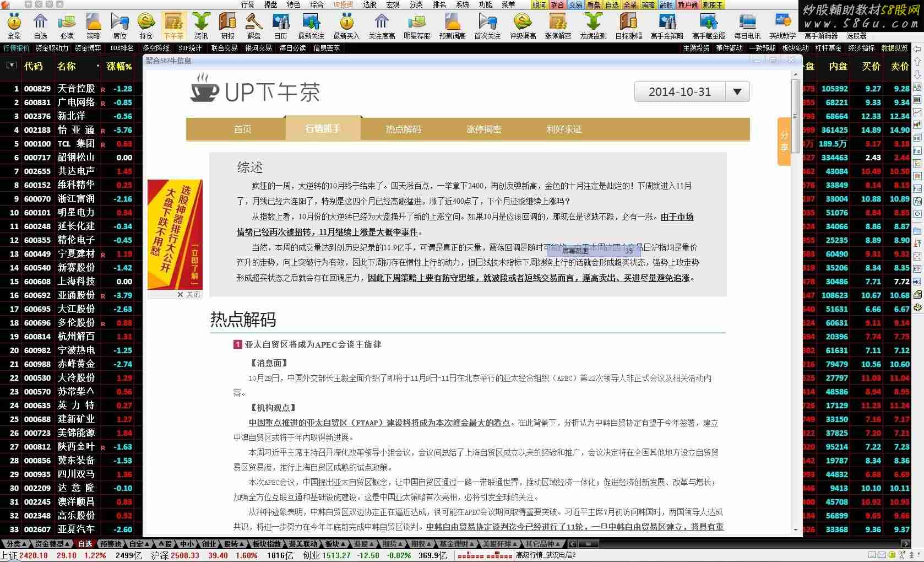Open the 涨停解密 toolbar icon

pos(558,26)
